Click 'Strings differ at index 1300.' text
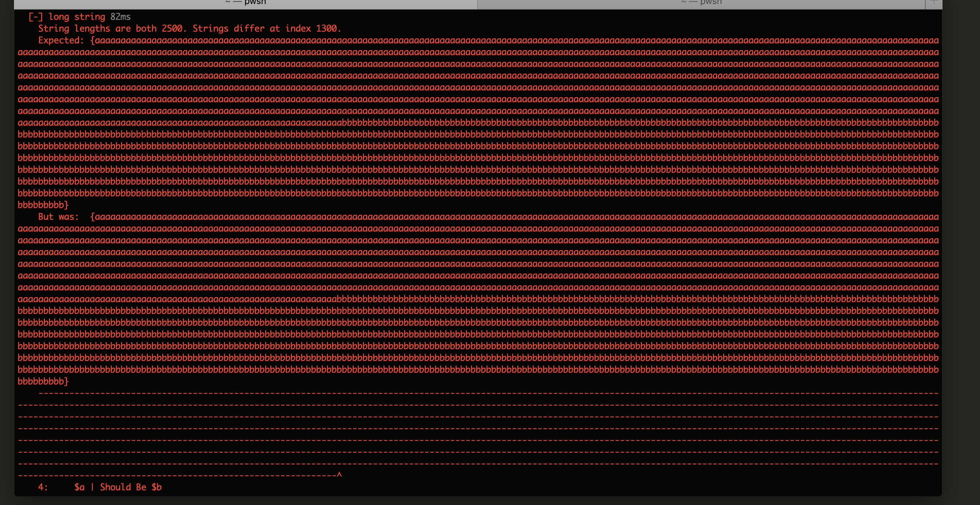 tap(267, 29)
